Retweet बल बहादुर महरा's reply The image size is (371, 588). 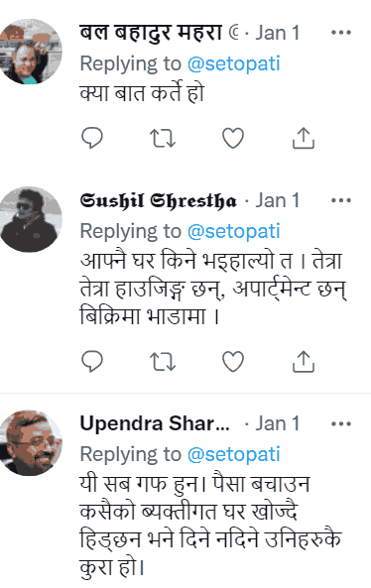tap(163, 138)
